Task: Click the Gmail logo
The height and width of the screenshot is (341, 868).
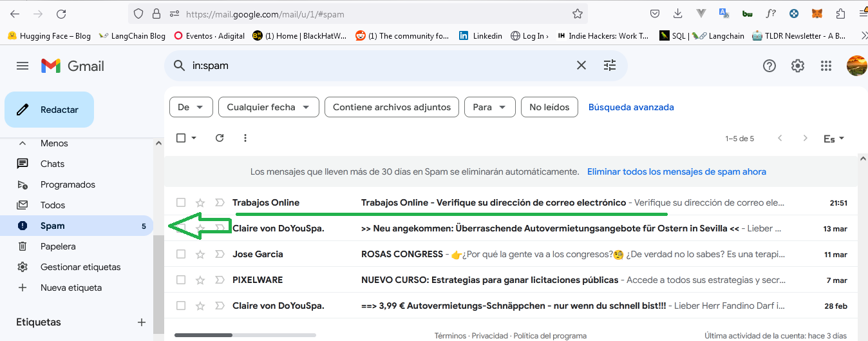Action: tap(72, 66)
